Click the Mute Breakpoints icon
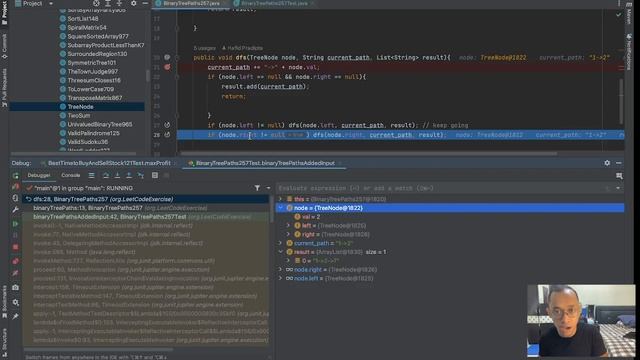The height and width of the screenshot is (360, 640). (x=16, y=273)
